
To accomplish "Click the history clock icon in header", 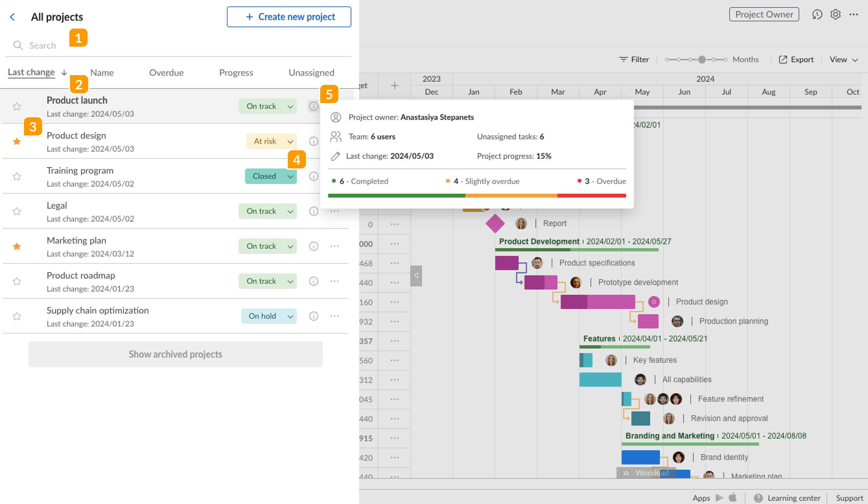I will tap(817, 15).
